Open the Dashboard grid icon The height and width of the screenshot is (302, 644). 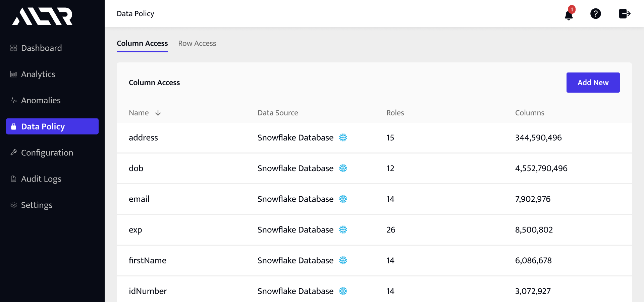point(13,48)
